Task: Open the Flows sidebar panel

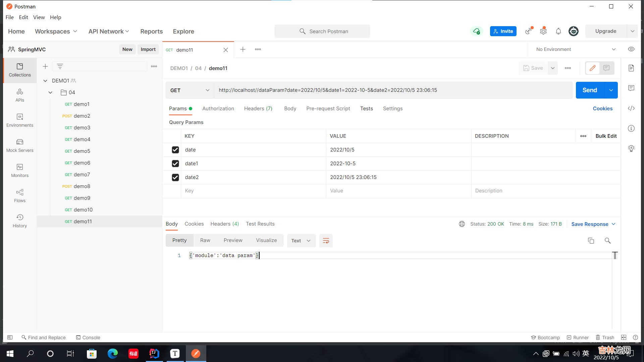Action: click(x=20, y=196)
